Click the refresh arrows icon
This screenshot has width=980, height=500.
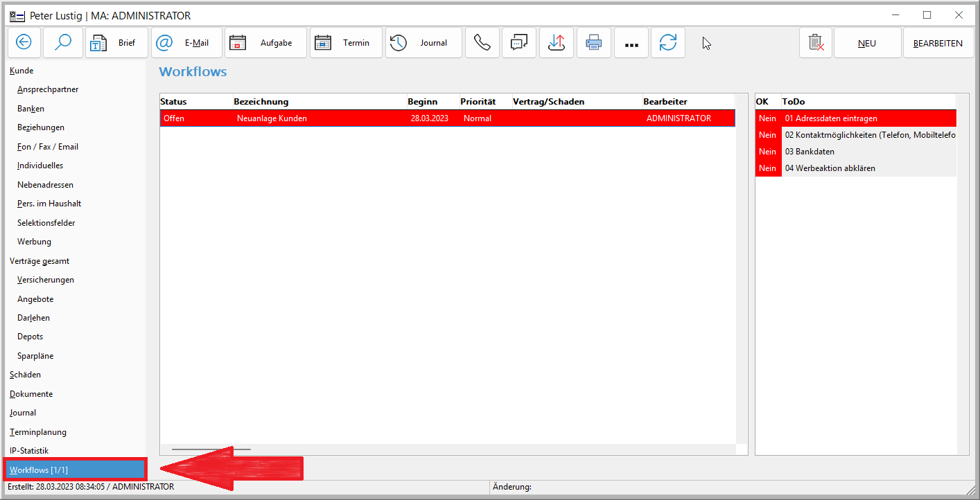click(668, 43)
